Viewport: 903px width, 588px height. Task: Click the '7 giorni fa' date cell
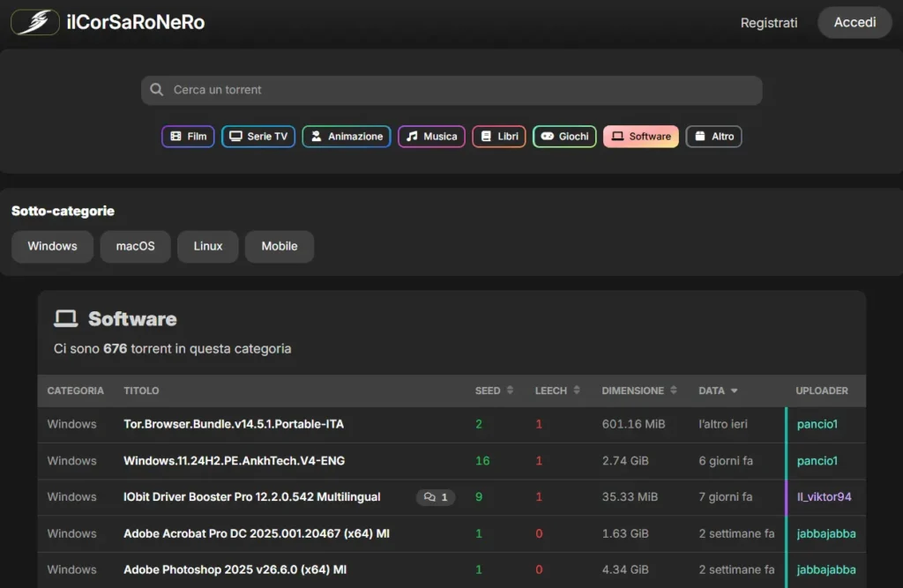[726, 497]
